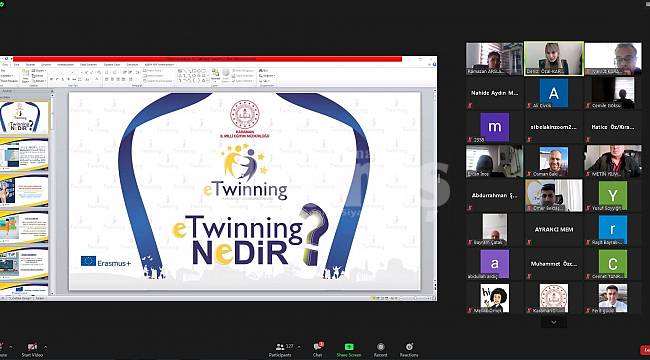Select the sibelakinzoom2 participant tile

pos(554,127)
